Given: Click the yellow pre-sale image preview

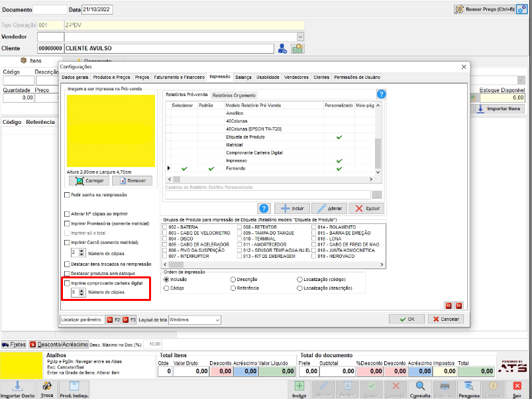Looking at the screenshot, I should click(x=111, y=131).
